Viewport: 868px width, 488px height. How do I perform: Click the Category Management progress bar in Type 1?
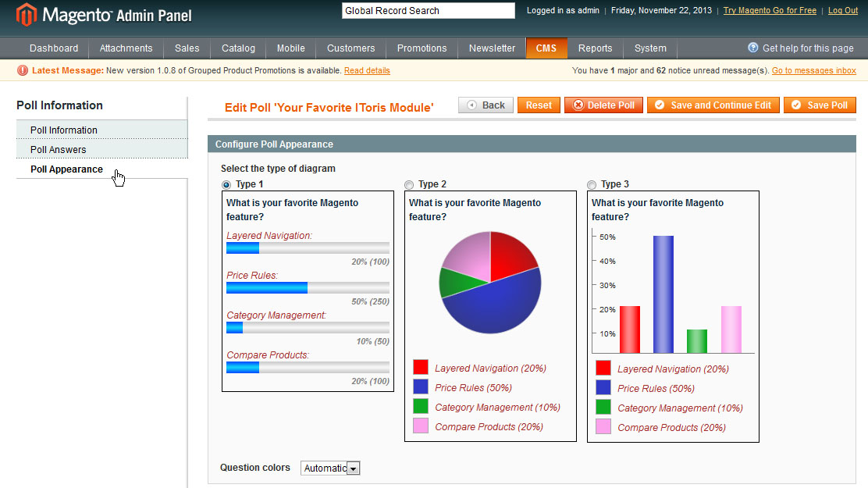[308, 327]
